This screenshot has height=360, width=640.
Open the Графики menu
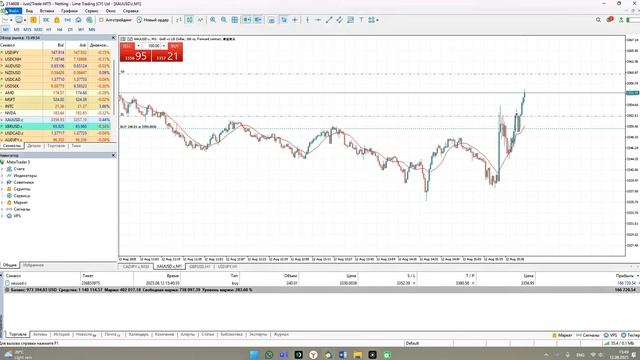(x=69, y=11)
